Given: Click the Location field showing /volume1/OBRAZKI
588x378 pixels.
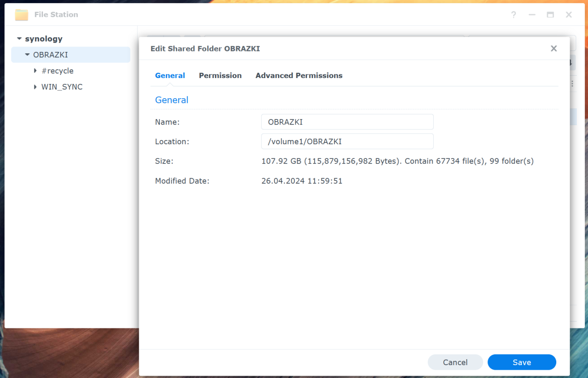Looking at the screenshot, I should click(347, 141).
